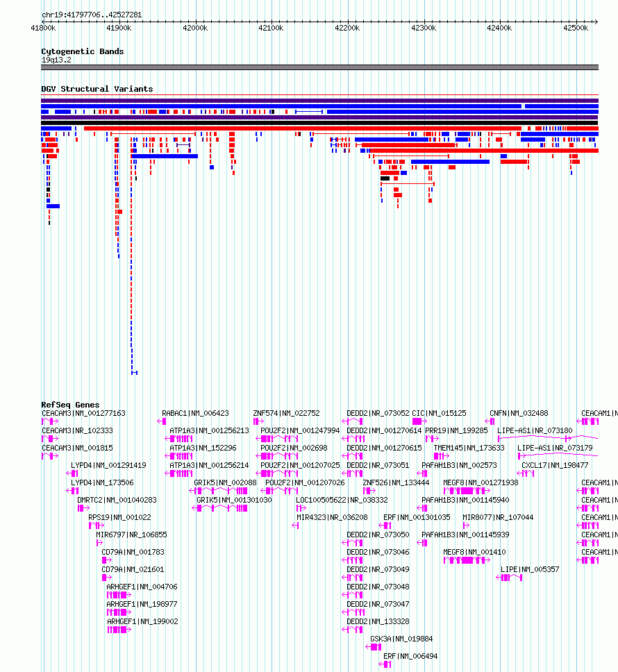This screenshot has height=672, width=618.
Task: Select RPS19|NM_001022 gene label
Action: 119,517
